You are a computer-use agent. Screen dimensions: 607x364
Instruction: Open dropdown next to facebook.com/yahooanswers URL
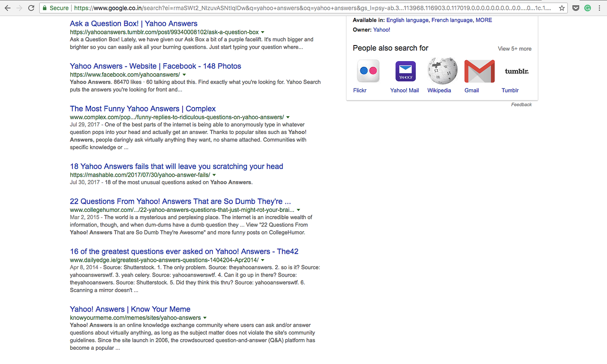184,75
